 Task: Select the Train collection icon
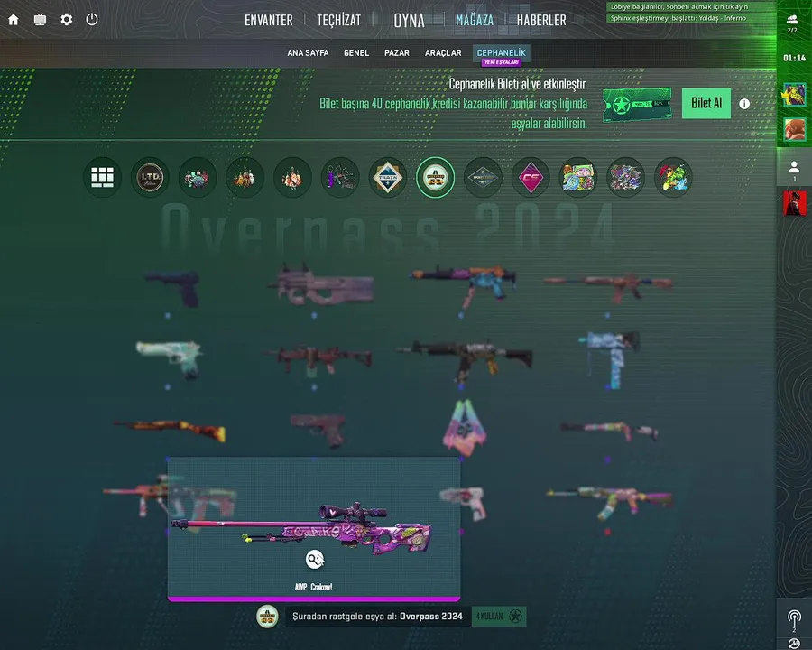(x=388, y=177)
